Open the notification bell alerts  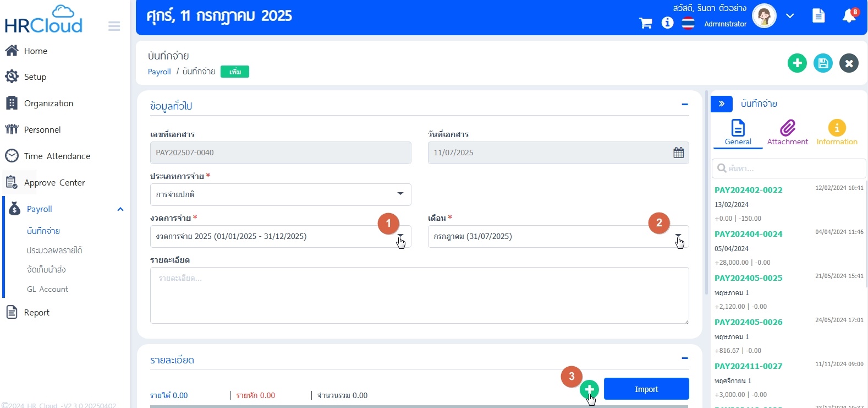849,16
